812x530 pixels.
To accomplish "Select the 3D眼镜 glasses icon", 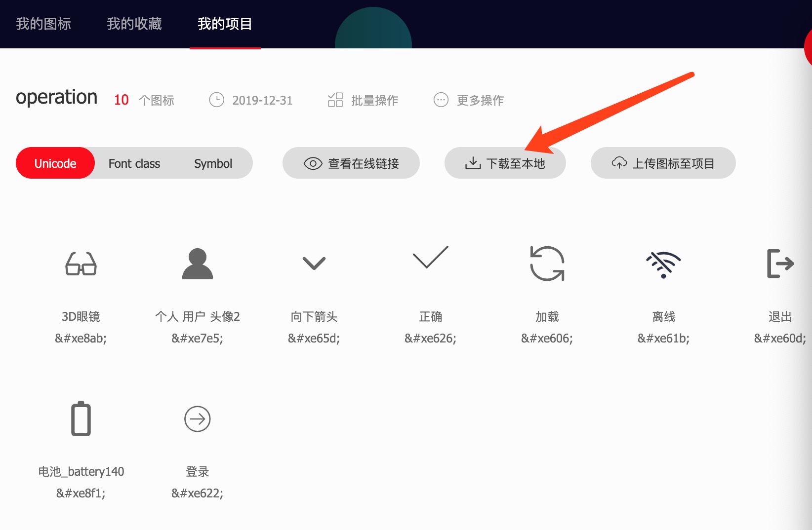I will [x=81, y=264].
